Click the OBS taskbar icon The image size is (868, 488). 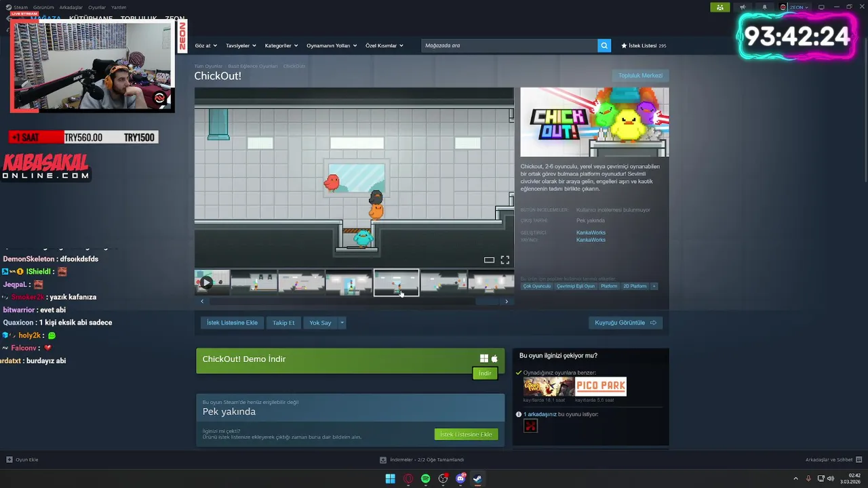pyautogui.click(x=443, y=479)
